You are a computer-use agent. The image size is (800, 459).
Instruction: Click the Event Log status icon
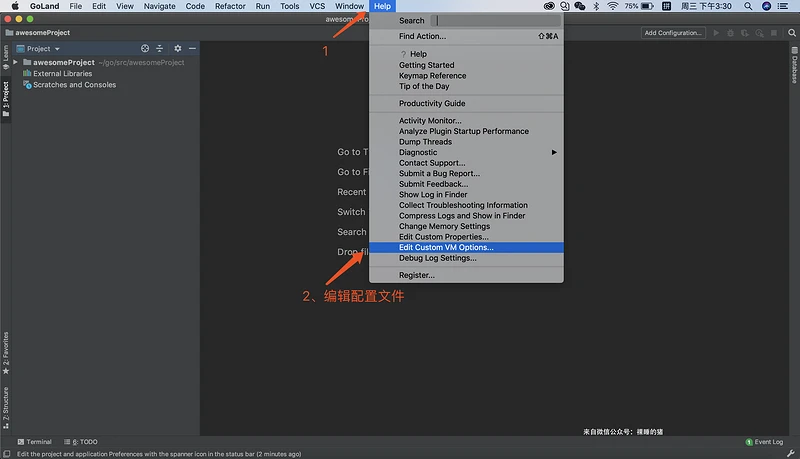[x=764, y=442]
